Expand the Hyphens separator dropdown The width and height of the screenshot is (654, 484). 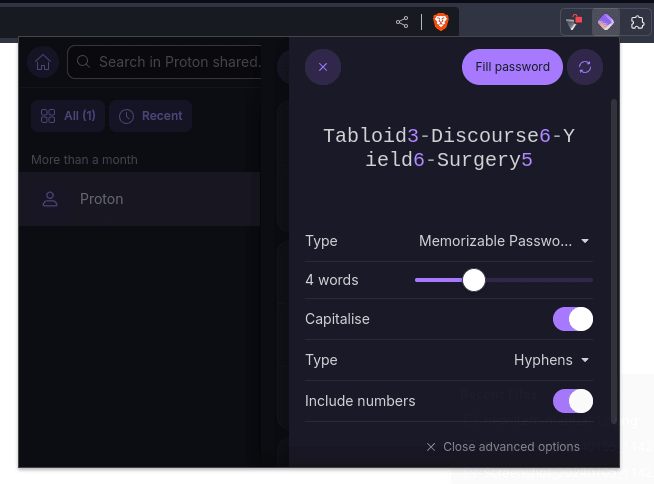(x=551, y=360)
